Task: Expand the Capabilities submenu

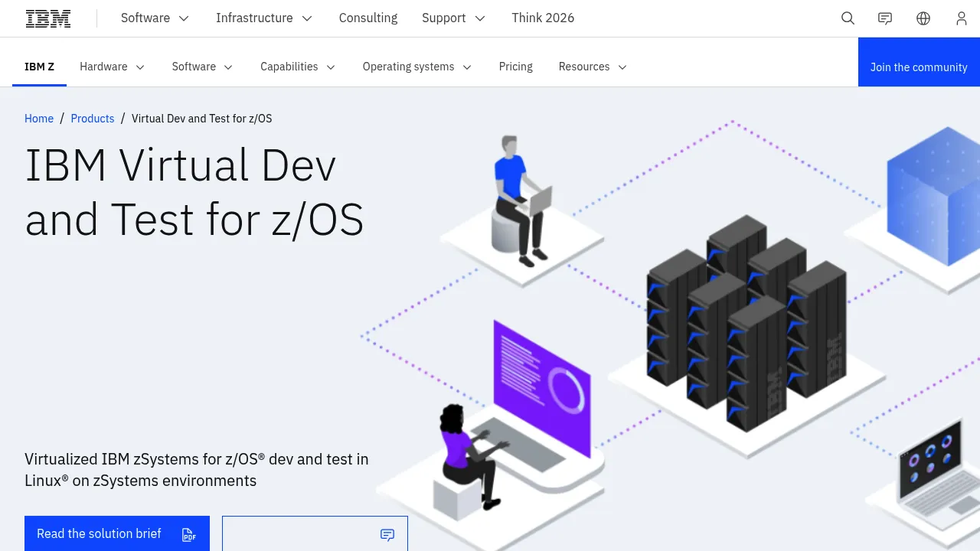Action: tap(298, 67)
